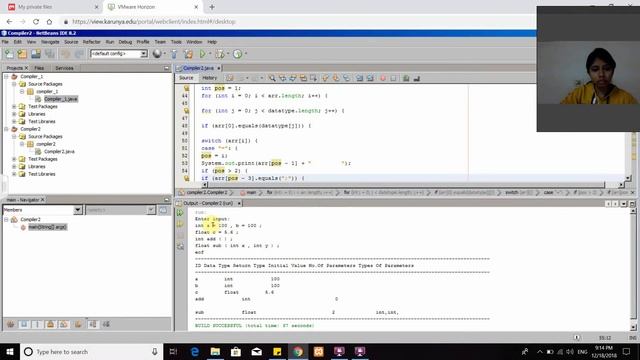Reload the browser page

tap(36, 22)
